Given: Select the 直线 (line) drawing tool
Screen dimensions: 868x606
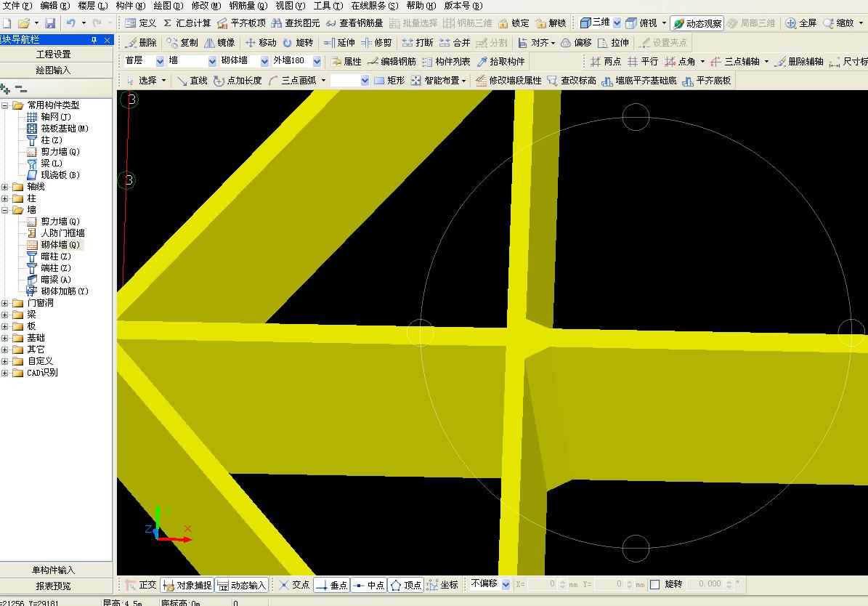Looking at the screenshot, I should 192,81.
